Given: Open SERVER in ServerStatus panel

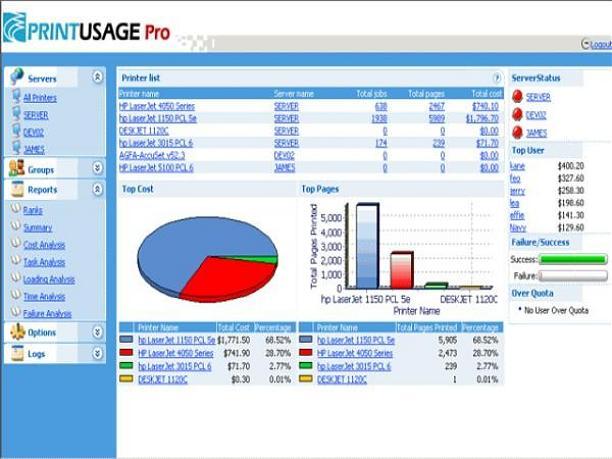Looking at the screenshot, I should point(538,97).
